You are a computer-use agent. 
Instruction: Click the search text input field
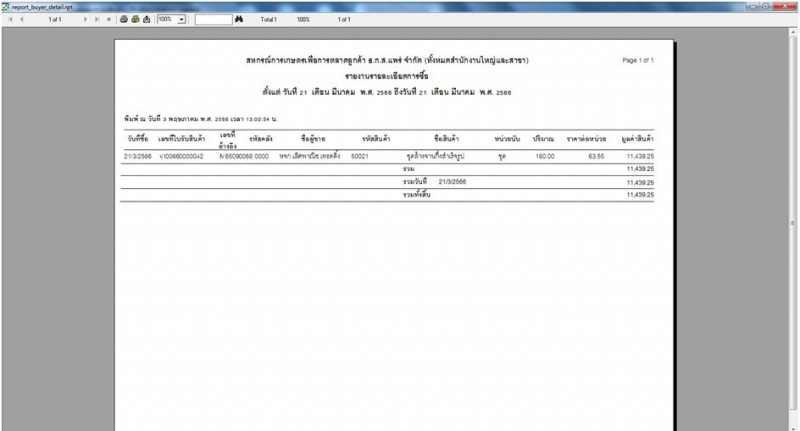pos(212,19)
